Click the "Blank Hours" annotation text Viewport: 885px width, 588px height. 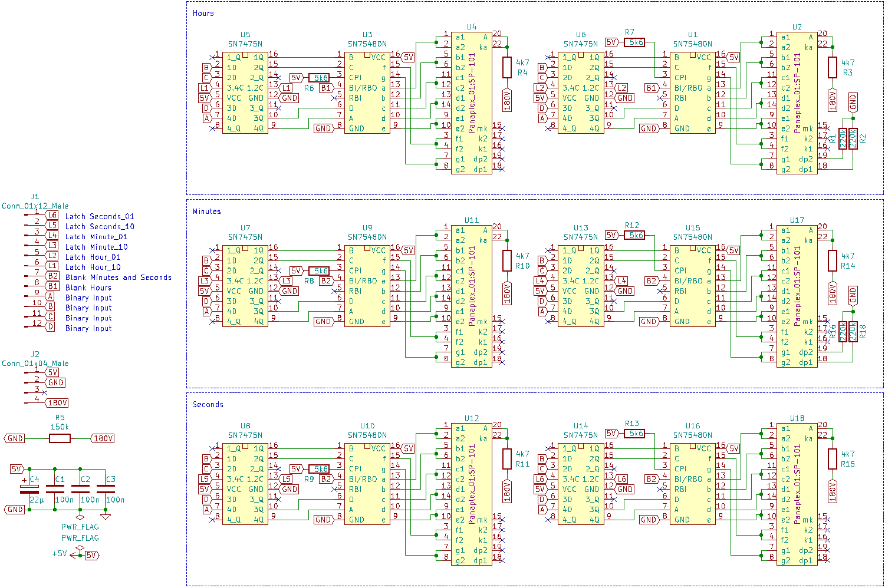pyautogui.click(x=88, y=288)
